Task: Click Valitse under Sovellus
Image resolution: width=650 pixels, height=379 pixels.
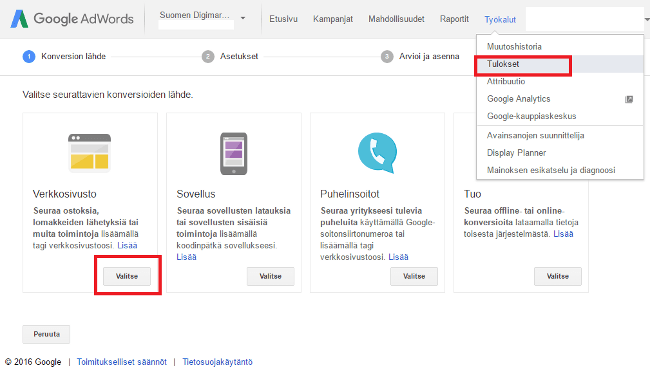Action: (271, 276)
